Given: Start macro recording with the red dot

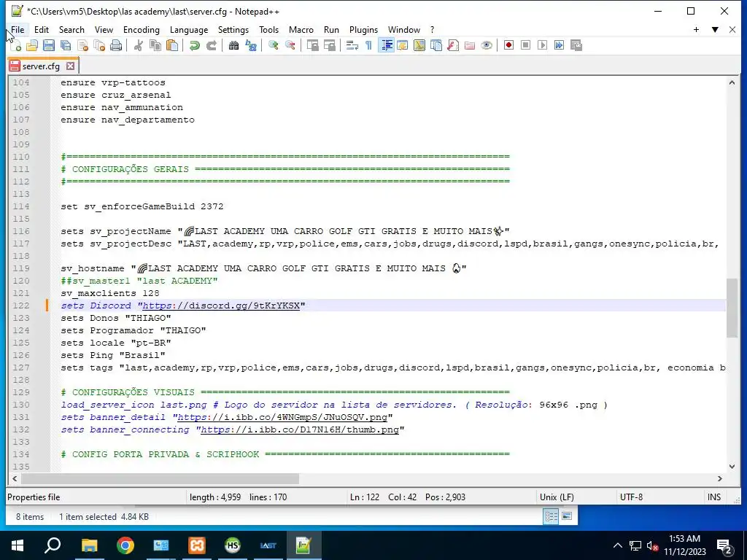Looking at the screenshot, I should pyautogui.click(x=508, y=45).
